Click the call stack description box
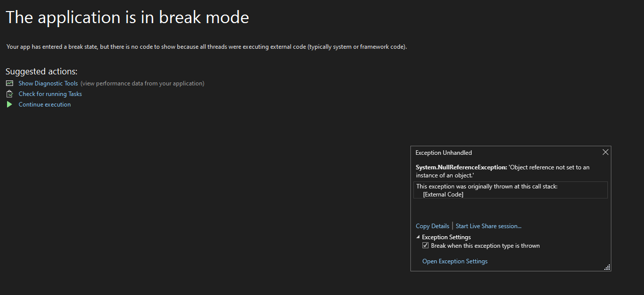 click(x=510, y=190)
